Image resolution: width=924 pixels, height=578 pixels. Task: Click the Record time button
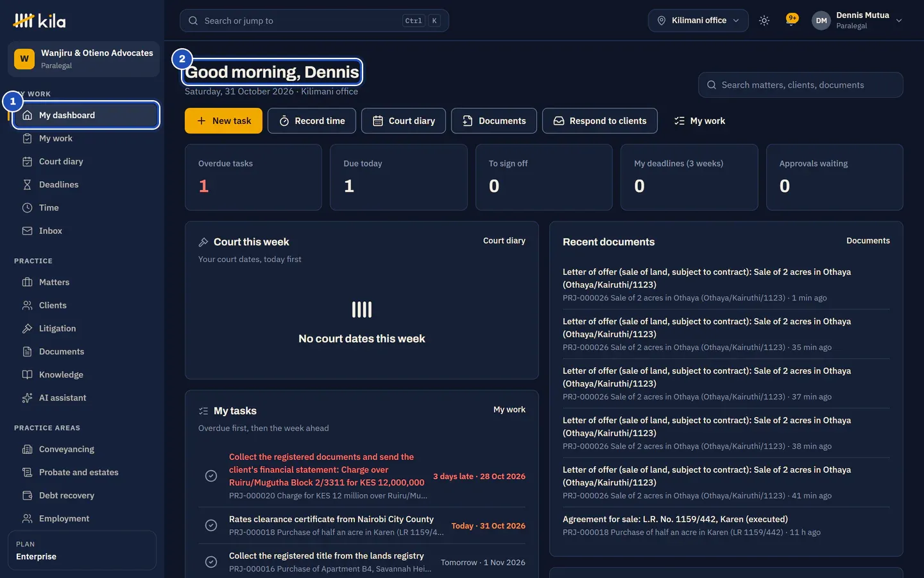click(312, 121)
